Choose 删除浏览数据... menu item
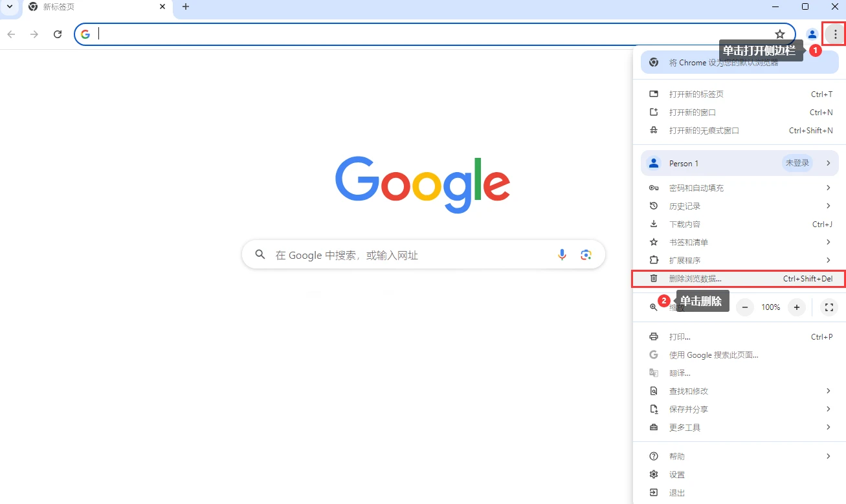846x504 pixels. [739, 279]
